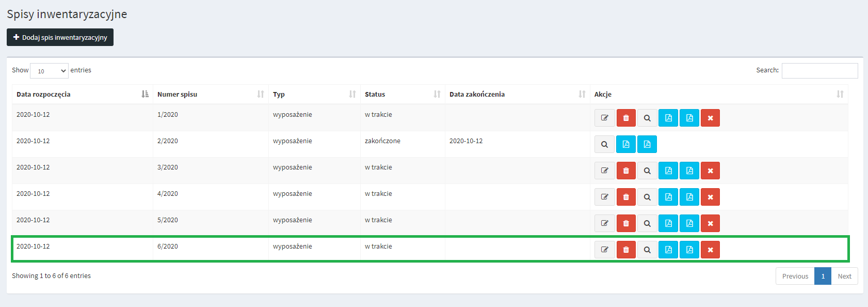The width and height of the screenshot is (868, 307).
Task: Open the editor for inventory 6/2020
Action: point(604,250)
